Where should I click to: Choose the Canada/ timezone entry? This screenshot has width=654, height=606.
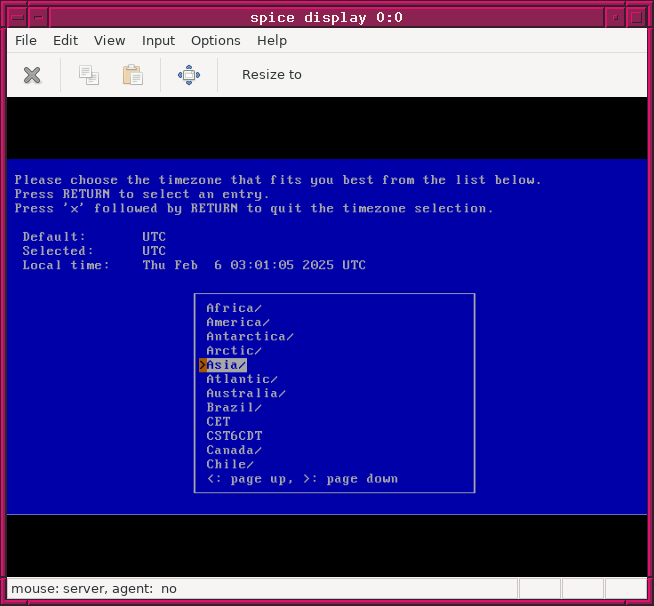[x=234, y=450]
